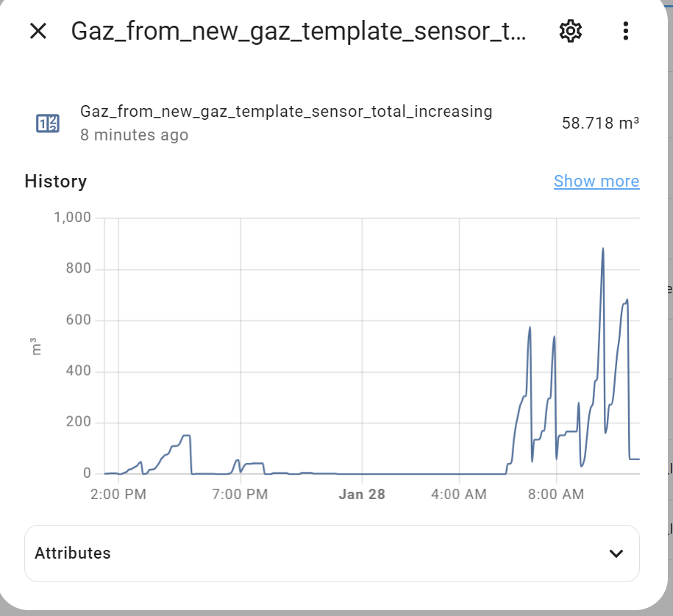The height and width of the screenshot is (616, 673).
Task: Click the Jan 28 axis label
Action: point(362,494)
